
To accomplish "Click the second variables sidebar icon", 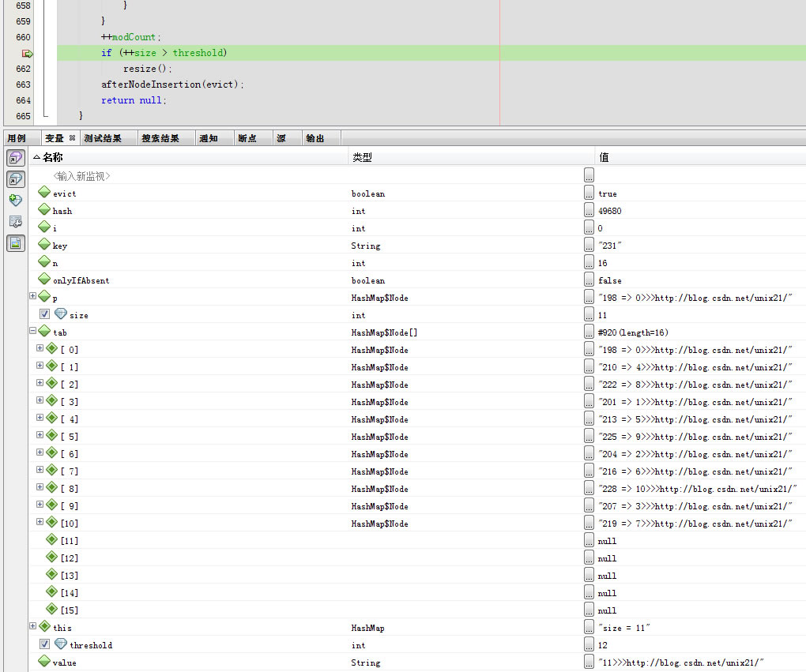I will click(x=16, y=179).
